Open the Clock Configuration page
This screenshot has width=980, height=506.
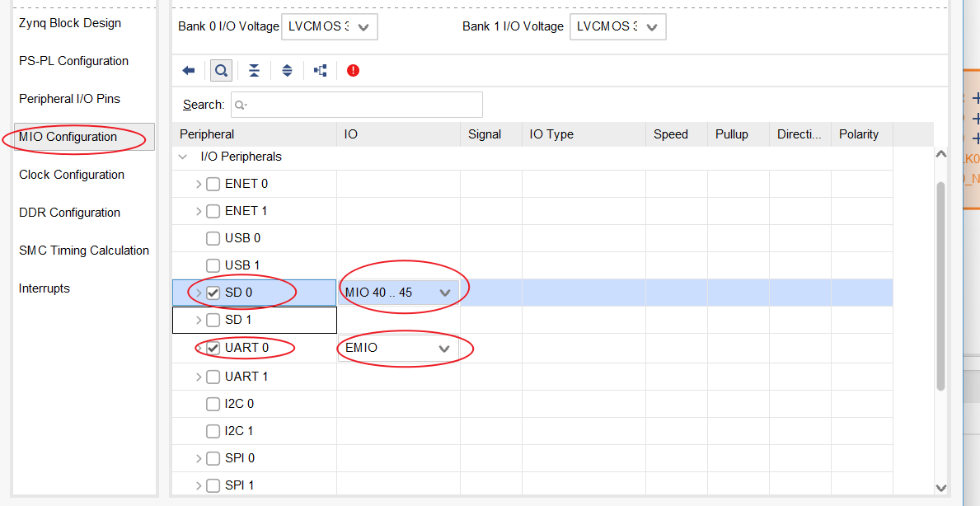(71, 175)
